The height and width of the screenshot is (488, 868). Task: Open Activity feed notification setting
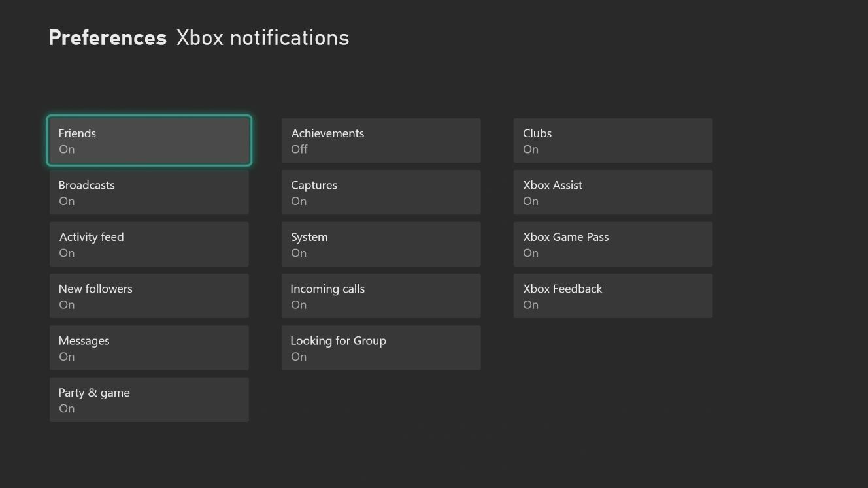tap(149, 244)
